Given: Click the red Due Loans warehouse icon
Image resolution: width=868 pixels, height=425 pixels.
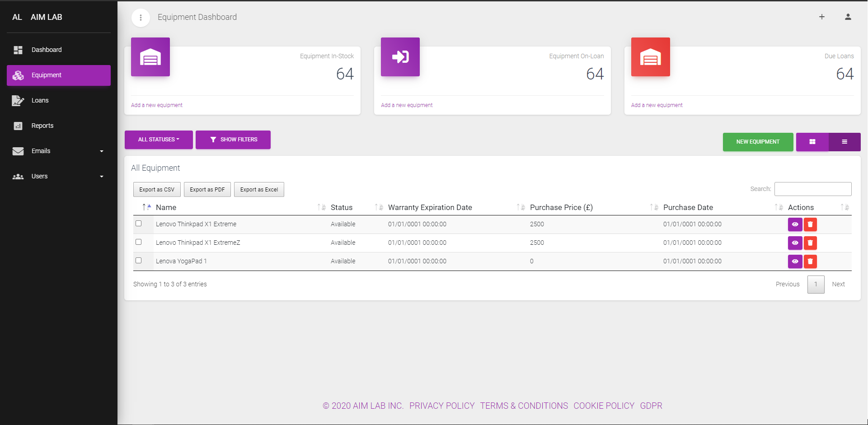Looking at the screenshot, I should (651, 57).
